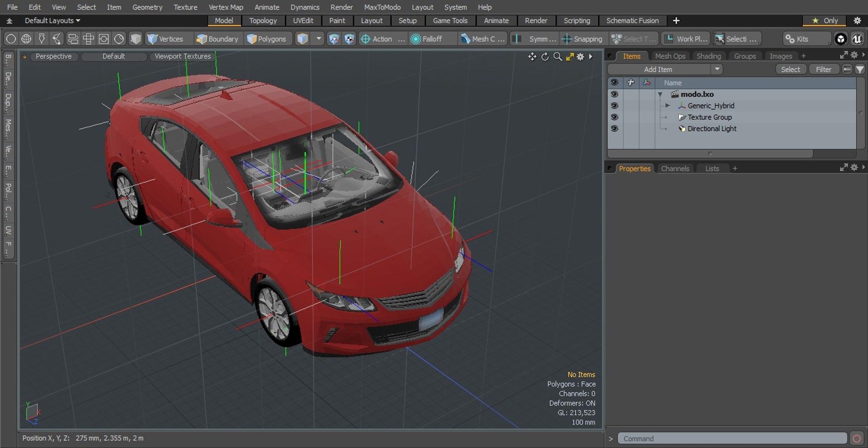Open the Action Center menu
Image resolution: width=868 pixels, height=448 pixels.
coord(382,39)
